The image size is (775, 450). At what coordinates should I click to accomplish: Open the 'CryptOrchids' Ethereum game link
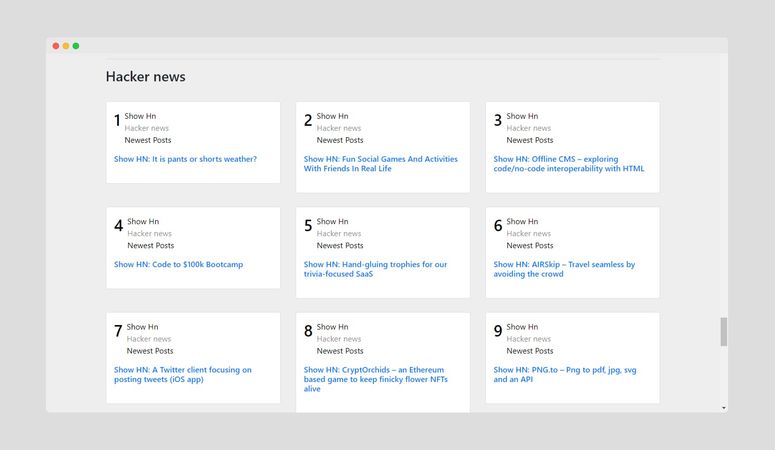tap(376, 379)
